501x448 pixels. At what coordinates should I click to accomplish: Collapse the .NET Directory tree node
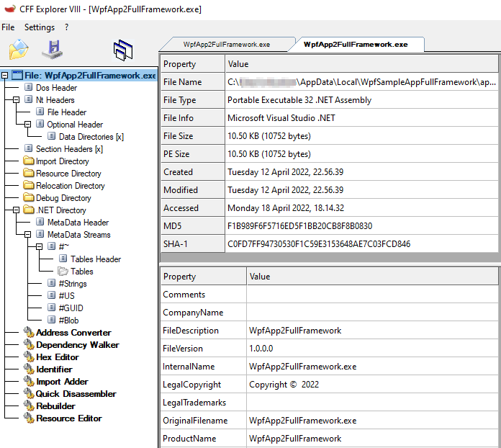point(17,210)
